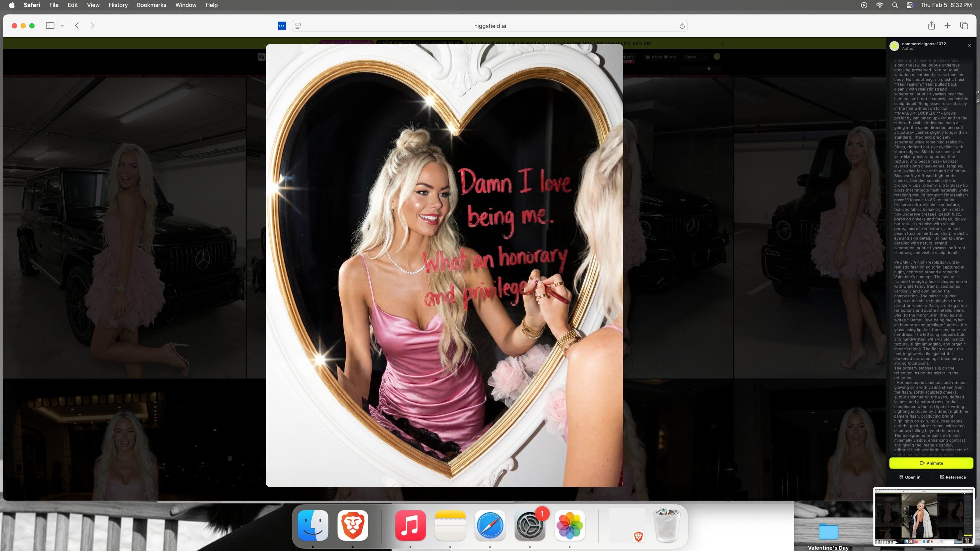Go back to previous page
This screenshot has height=551, width=980.
click(x=77, y=26)
